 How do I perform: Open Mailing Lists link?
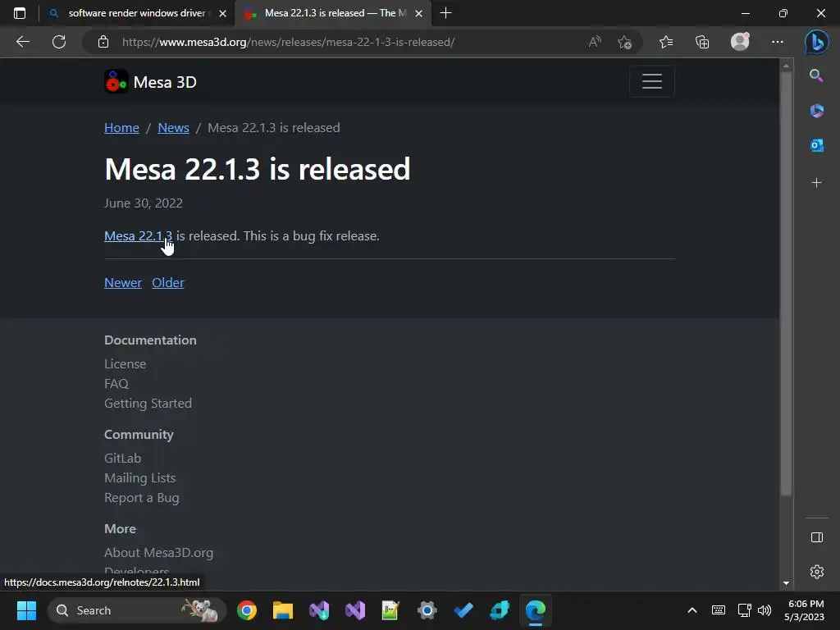tap(139, 478)
